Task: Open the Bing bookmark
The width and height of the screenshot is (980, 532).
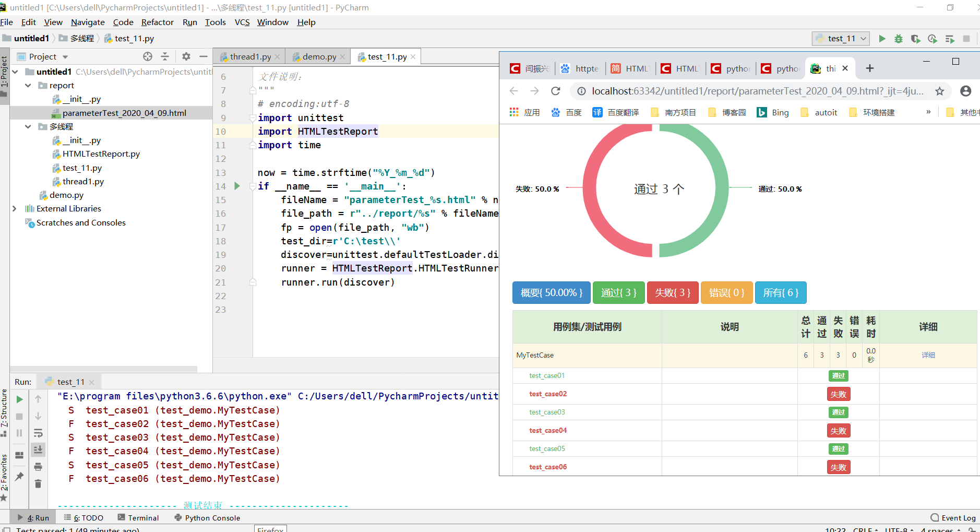Action: tap(773, 112)
